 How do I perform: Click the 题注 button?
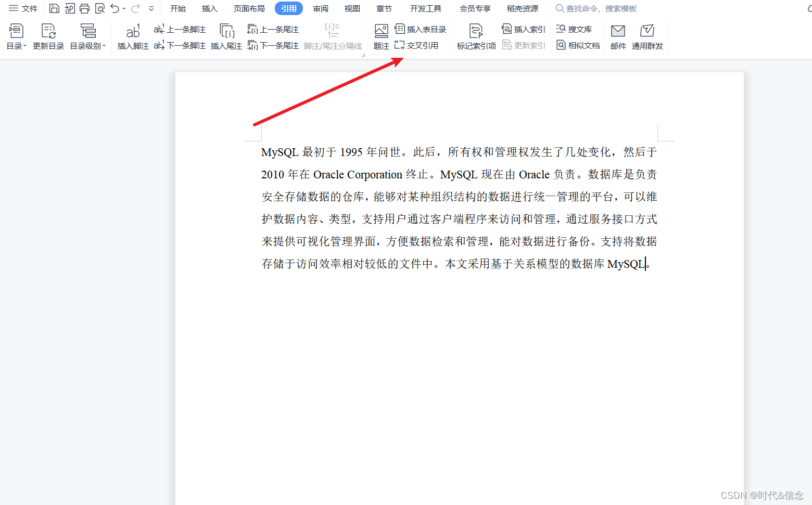[382, 37]
